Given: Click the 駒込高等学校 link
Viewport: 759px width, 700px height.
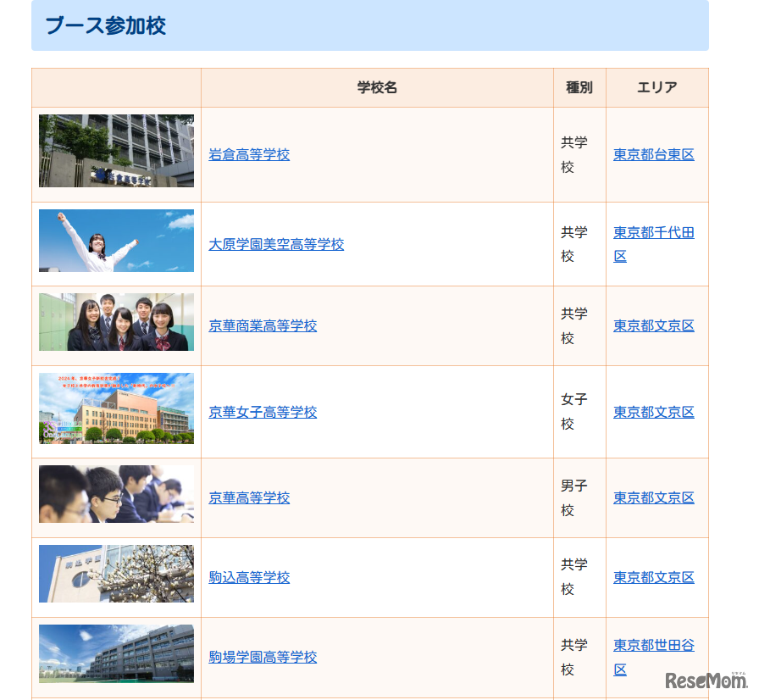Looking at the screenshot, I should 248,577.
